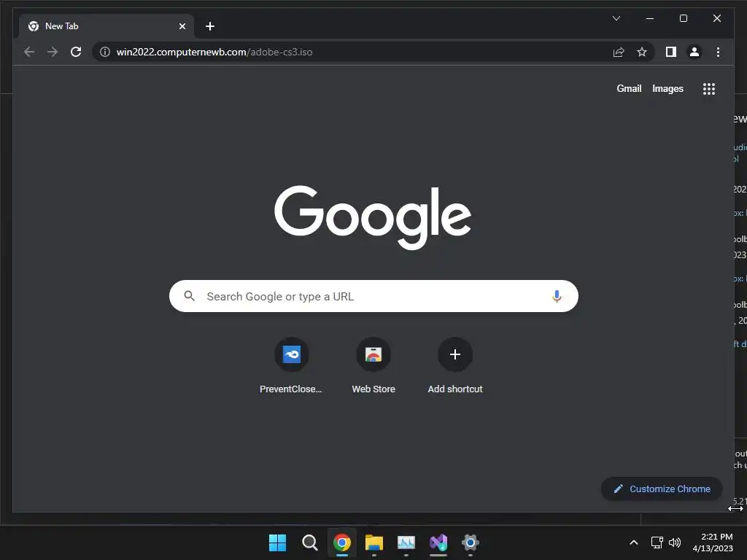
Task: Open the gear settings app in taskbar
Action: click(x=471, y=542)
